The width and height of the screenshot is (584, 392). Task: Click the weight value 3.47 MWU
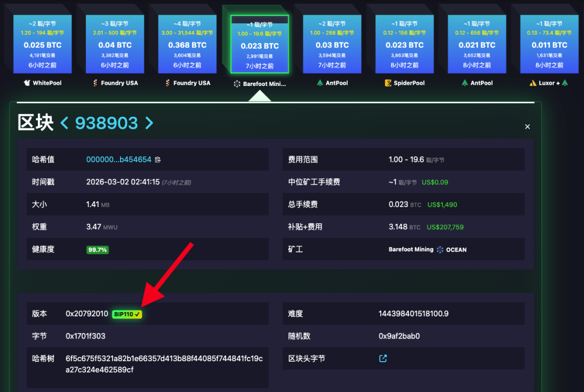(x=102, y=227)
